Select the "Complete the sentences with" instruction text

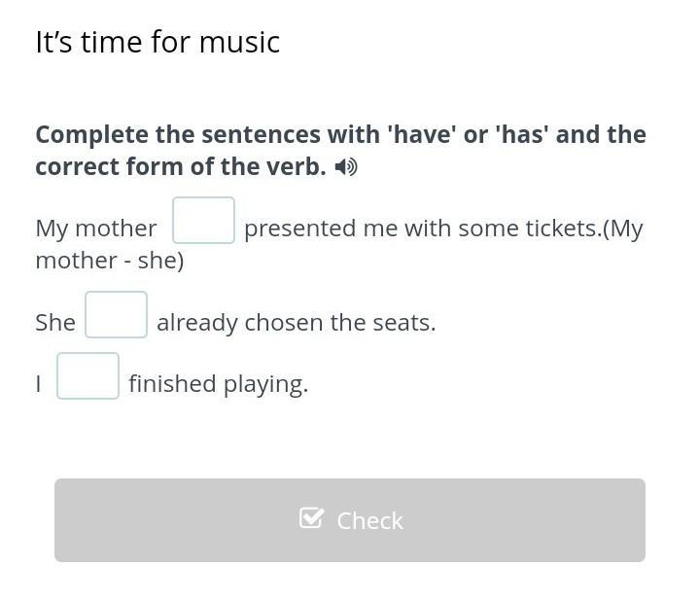click(208, 134)
